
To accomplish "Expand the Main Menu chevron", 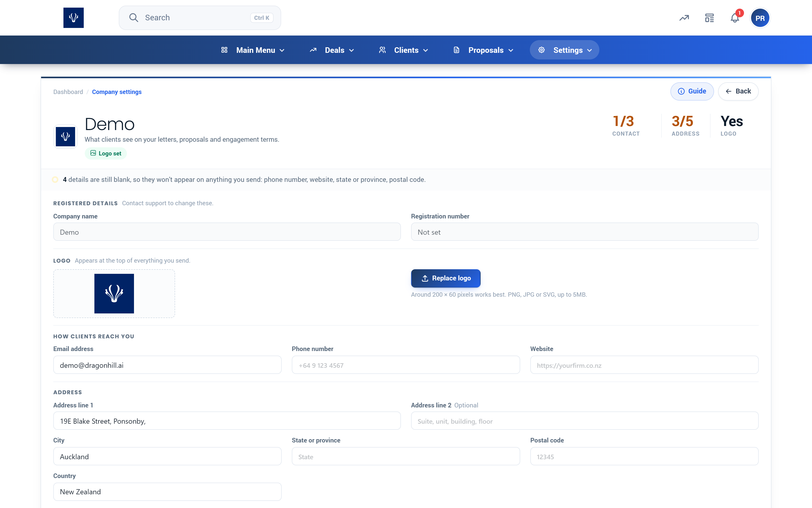I will (282, 50).
